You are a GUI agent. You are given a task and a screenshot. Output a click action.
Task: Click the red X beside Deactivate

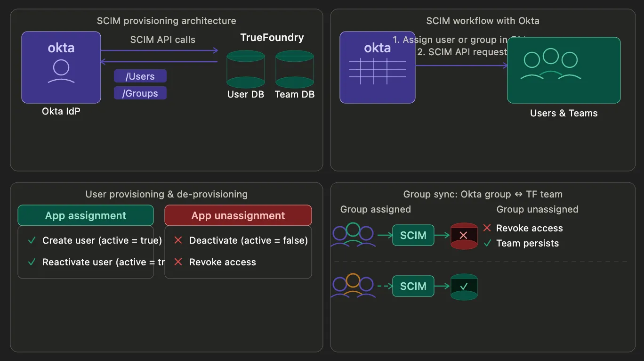(178, 240)
